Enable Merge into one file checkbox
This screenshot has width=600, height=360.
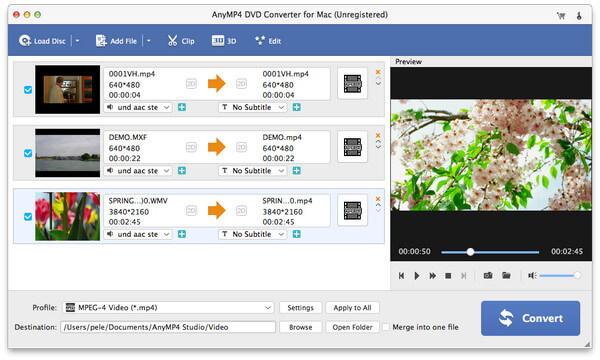click(x=386, y=327)
